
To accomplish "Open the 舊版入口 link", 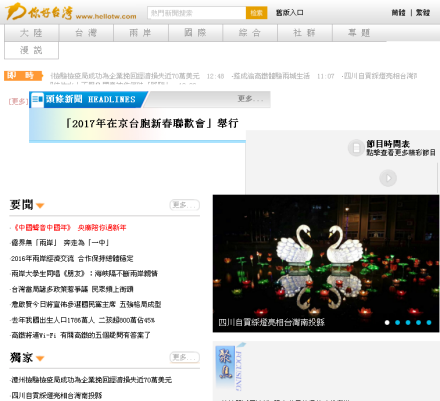I will click(289, 13).
